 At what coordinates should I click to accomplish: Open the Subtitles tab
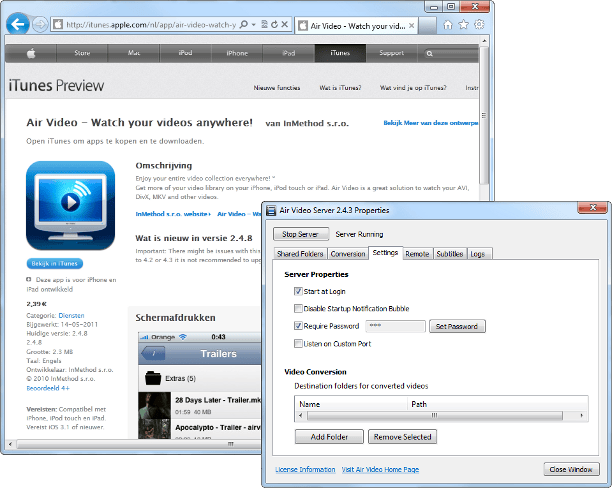coord(450,254)
